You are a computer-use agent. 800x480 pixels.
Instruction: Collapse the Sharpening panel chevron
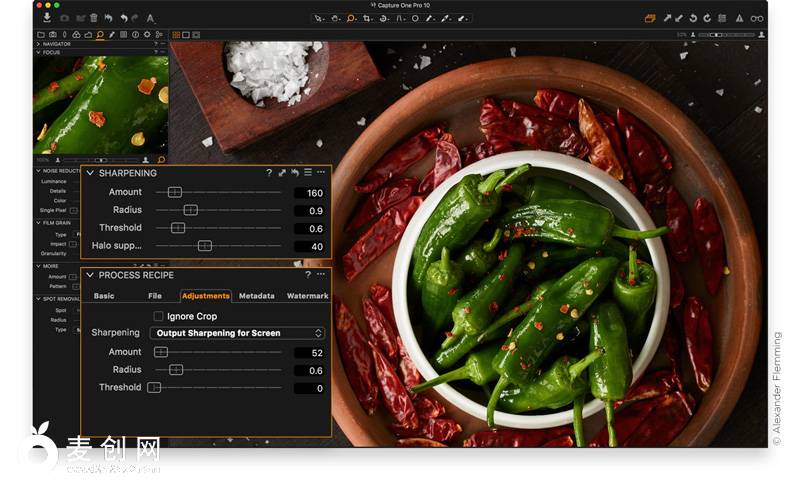coord(90,173)
